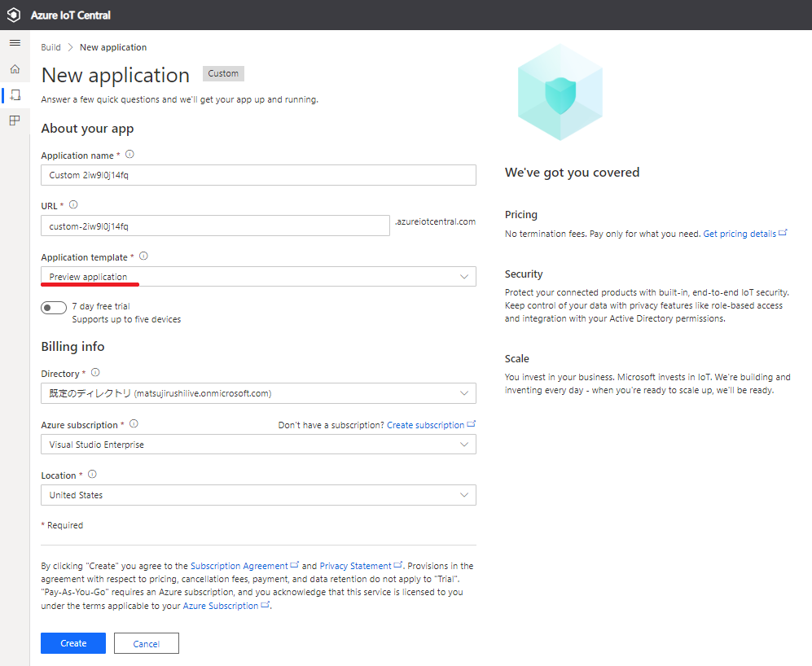Viewport: 812px width, 666px height.
Task: Edit the URL text field
Action: click(216, 226)
